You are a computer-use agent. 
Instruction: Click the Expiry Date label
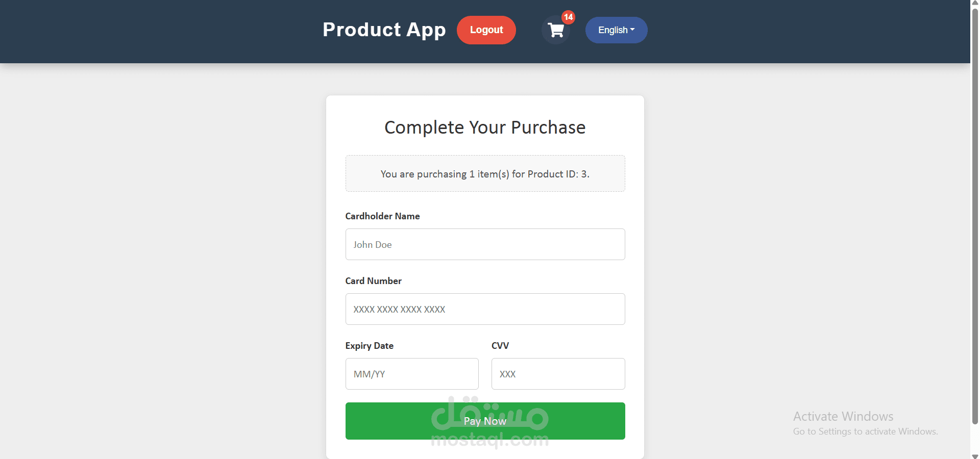point(369,346)
